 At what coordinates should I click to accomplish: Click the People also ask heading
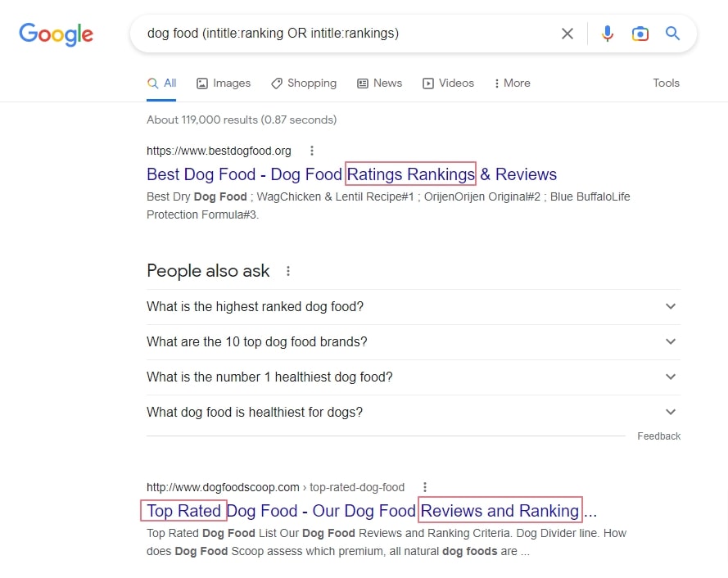click(208, 271)
